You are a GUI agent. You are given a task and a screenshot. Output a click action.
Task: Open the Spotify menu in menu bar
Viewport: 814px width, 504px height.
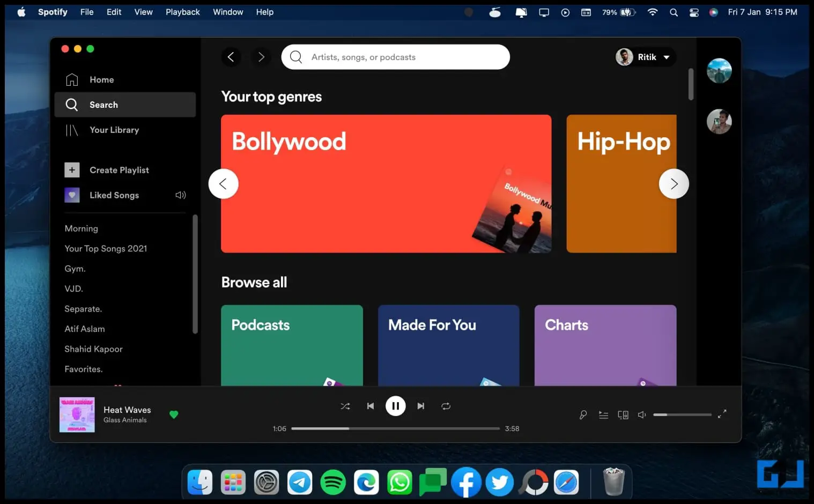pos(53,12)
